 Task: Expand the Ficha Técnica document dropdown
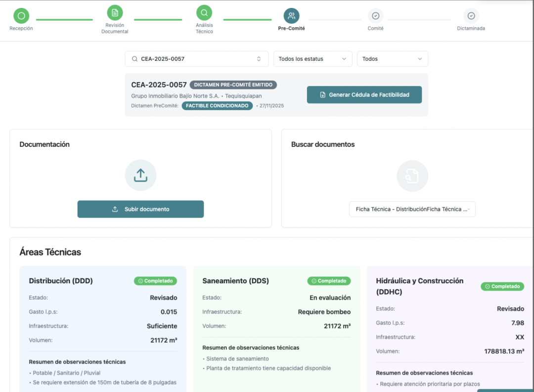(x=412, y=209)
